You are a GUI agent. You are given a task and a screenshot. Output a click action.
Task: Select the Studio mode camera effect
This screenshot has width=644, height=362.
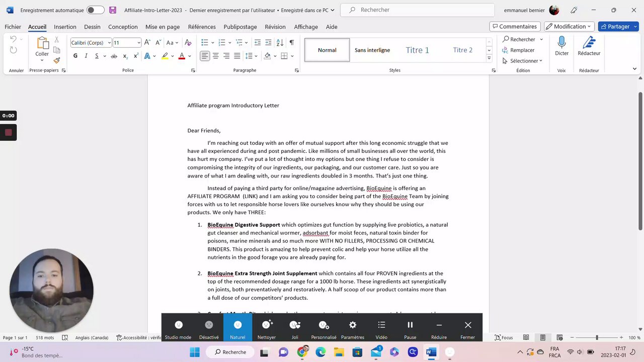click(x=178, y=329)
